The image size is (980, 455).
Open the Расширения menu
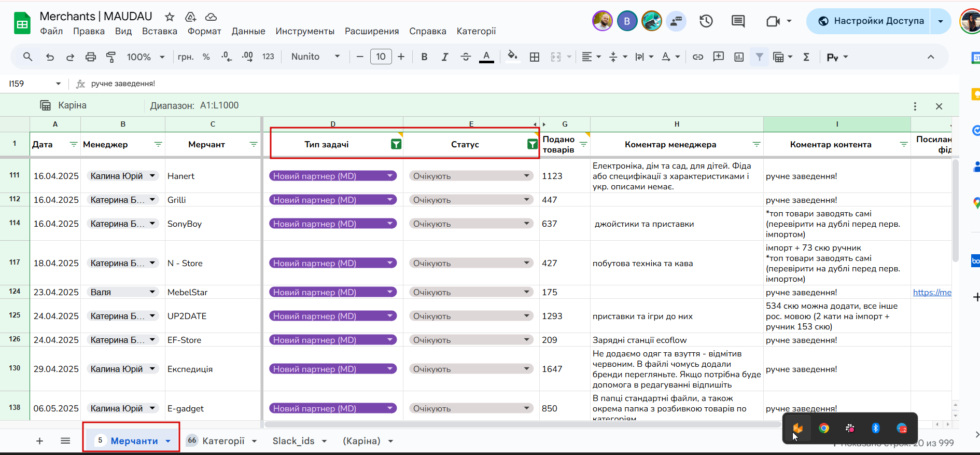(372, 31)
